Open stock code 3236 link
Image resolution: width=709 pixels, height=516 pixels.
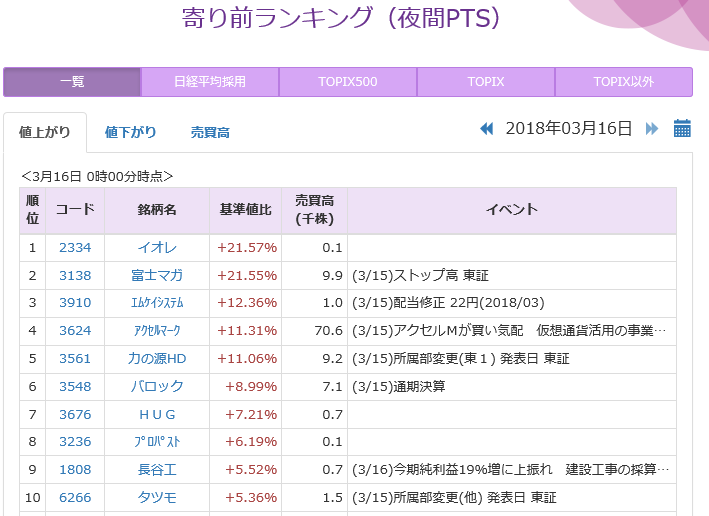pos(75,441)
